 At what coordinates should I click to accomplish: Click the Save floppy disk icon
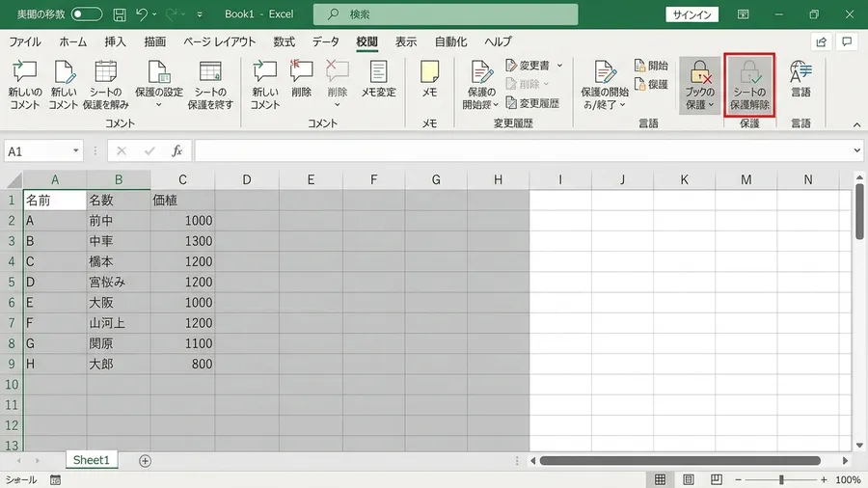tap(120, 14)
